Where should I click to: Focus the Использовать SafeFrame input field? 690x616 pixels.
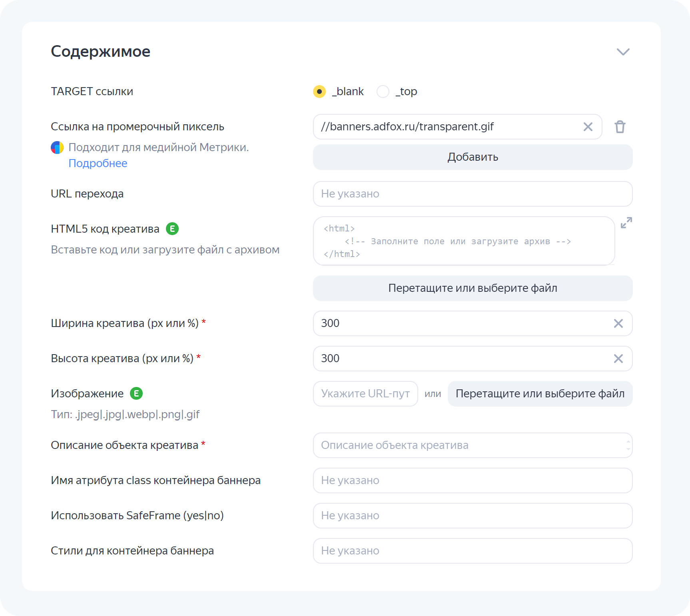[473, 516]
